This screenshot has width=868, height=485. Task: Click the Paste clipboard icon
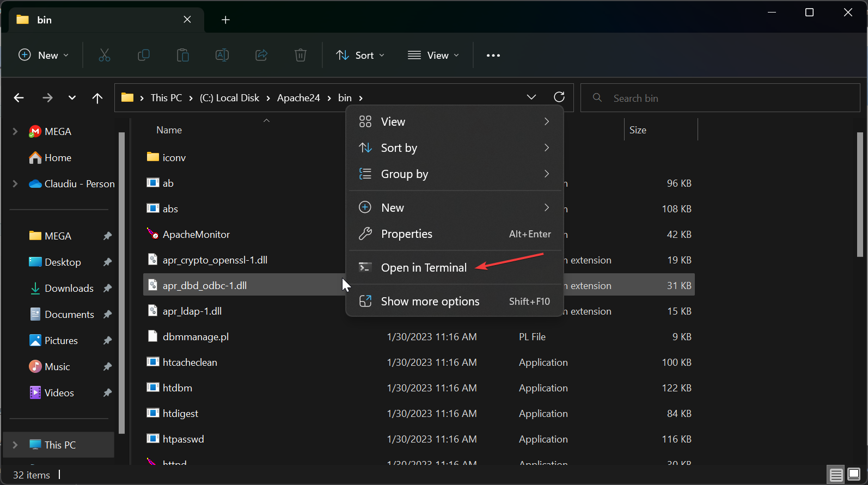(183, 55)
